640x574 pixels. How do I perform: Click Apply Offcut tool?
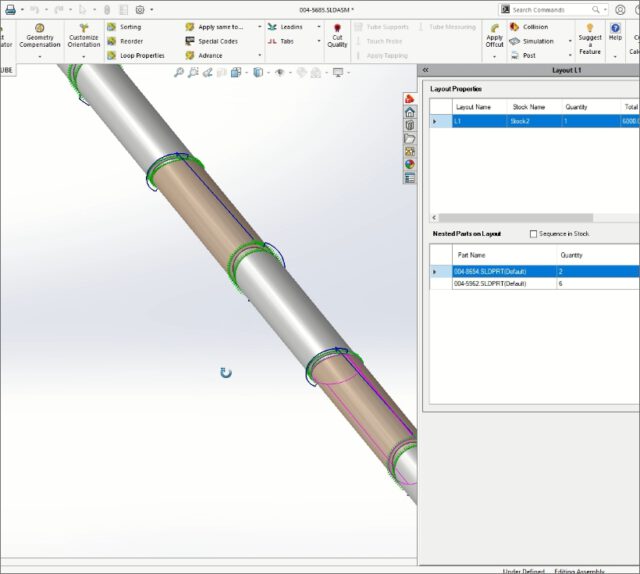[494, 36]
